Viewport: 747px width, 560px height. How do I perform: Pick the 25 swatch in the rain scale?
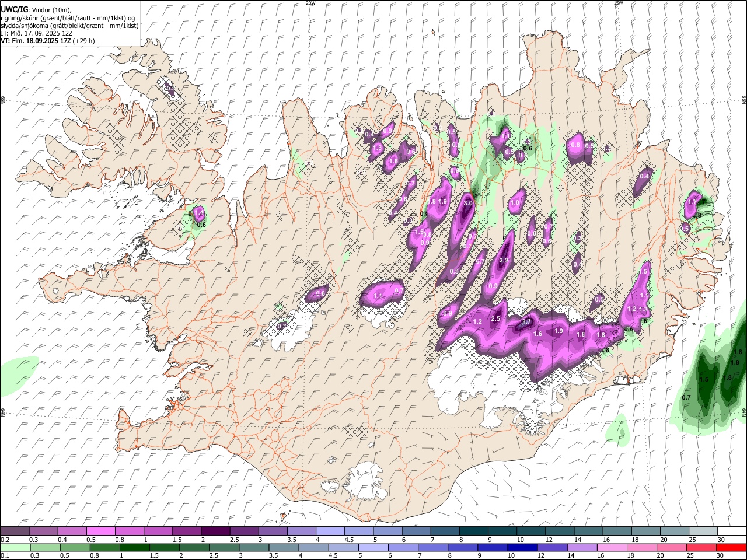701,547
